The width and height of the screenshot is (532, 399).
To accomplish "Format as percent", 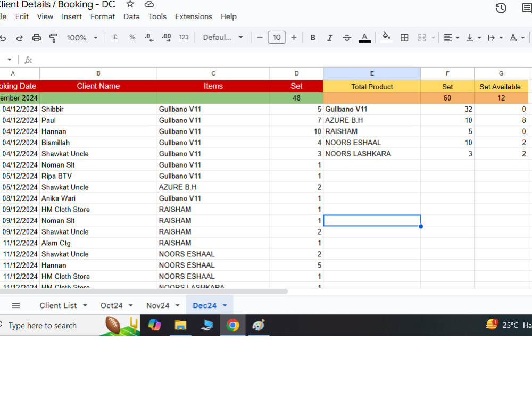I will pos(132,37).
